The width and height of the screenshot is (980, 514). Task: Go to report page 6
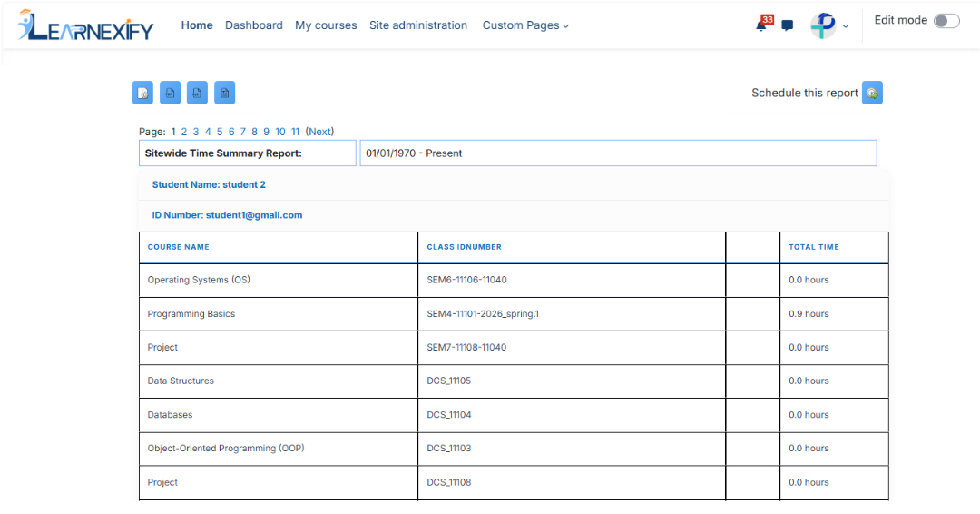(231, 132)
